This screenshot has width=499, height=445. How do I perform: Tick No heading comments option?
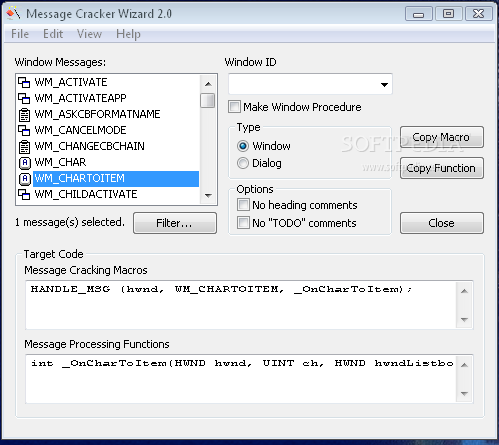[x=243, y=205]
